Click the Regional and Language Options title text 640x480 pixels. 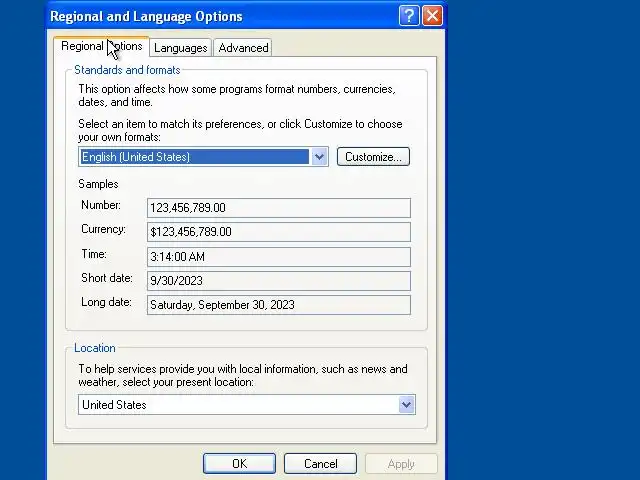(x=146, y=16)
